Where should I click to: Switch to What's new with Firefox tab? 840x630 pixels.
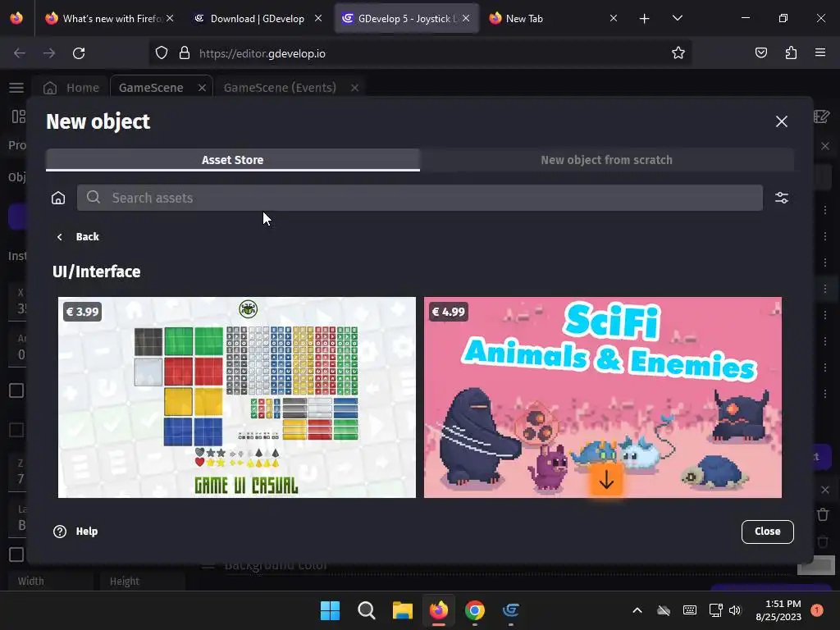(111, 19)
